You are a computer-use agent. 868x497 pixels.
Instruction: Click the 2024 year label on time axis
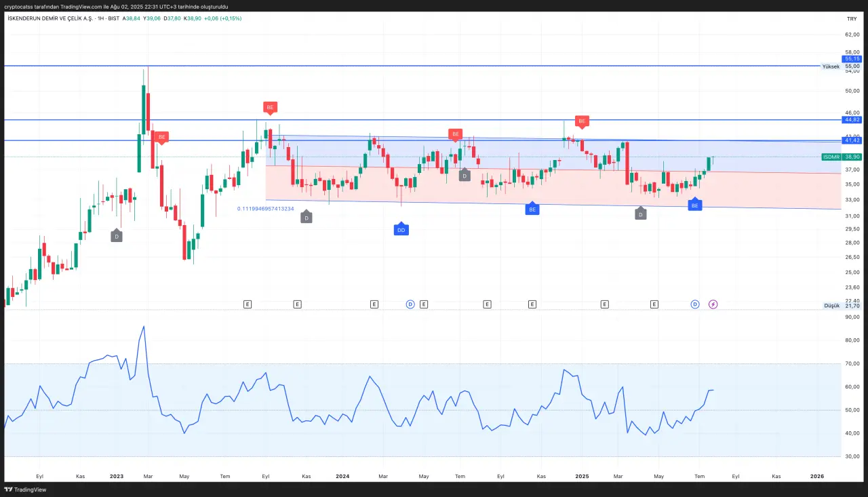[342, 477]
